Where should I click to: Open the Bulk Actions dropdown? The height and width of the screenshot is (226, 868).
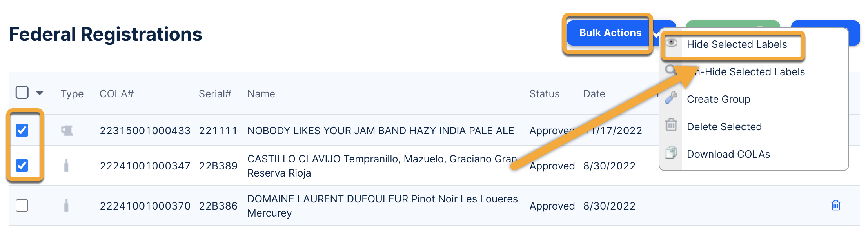pyautogui.click(x=610, y=33)
